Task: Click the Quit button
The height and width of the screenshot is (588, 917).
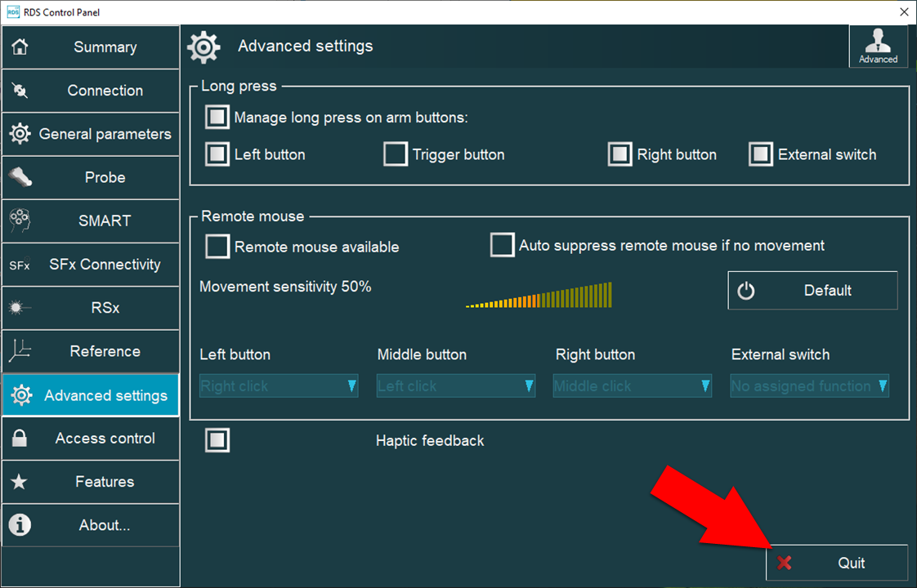Action: click(837, 563)
